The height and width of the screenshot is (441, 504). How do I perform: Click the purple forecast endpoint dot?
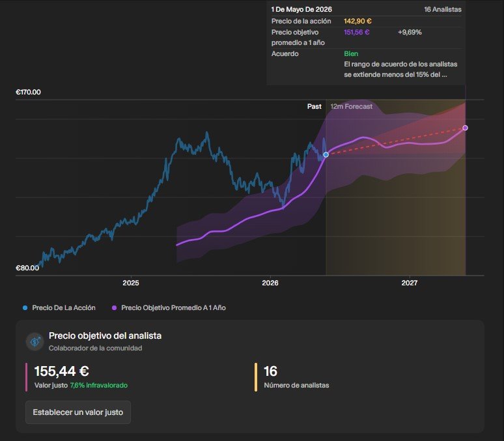[465, 128]
